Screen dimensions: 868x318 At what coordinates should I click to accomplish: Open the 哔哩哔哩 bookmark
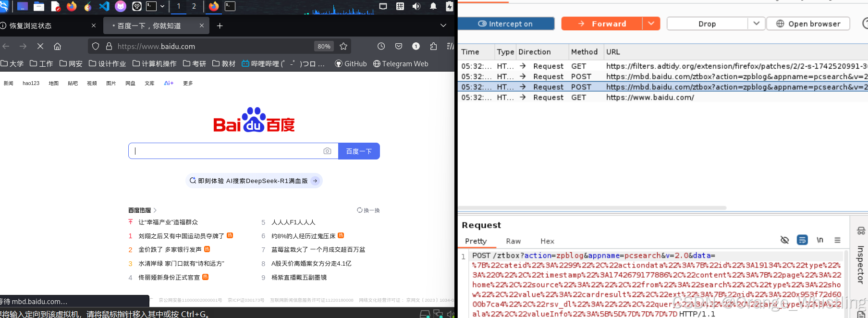click(x=283, y=63)
